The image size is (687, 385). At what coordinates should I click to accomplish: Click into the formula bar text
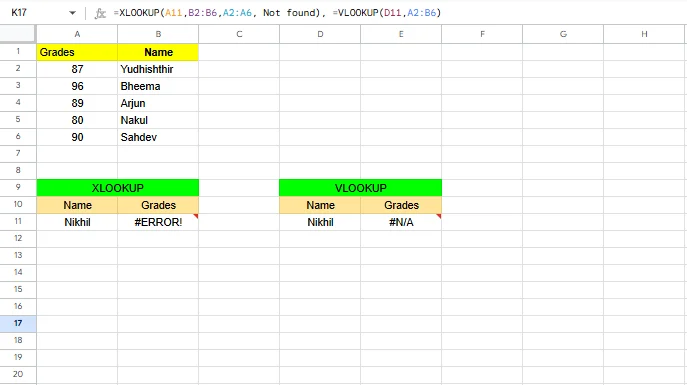pyautogui.click(x=277, y=13)
